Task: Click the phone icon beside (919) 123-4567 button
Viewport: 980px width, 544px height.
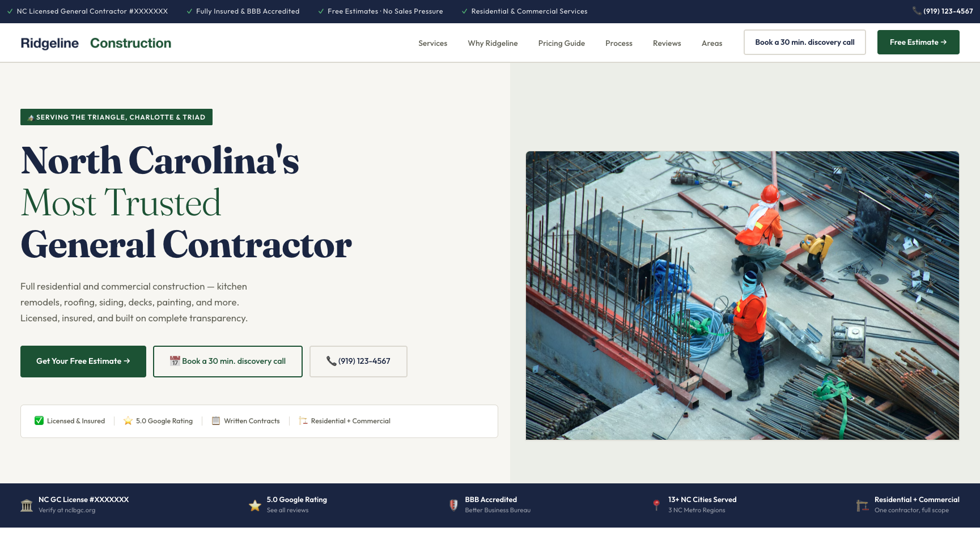Action: click(331, 361)
